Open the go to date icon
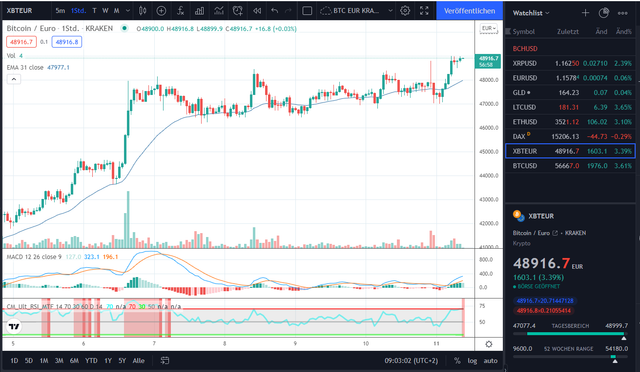Image resolution: width=640 pixels, height=372 pixels. 164,361
